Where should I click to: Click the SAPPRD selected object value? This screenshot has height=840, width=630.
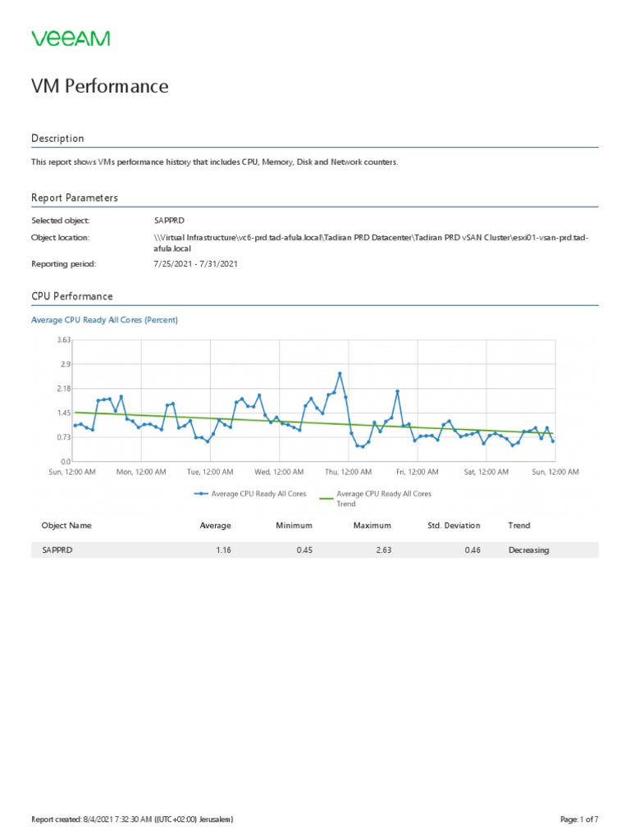(x=168, y=221)
